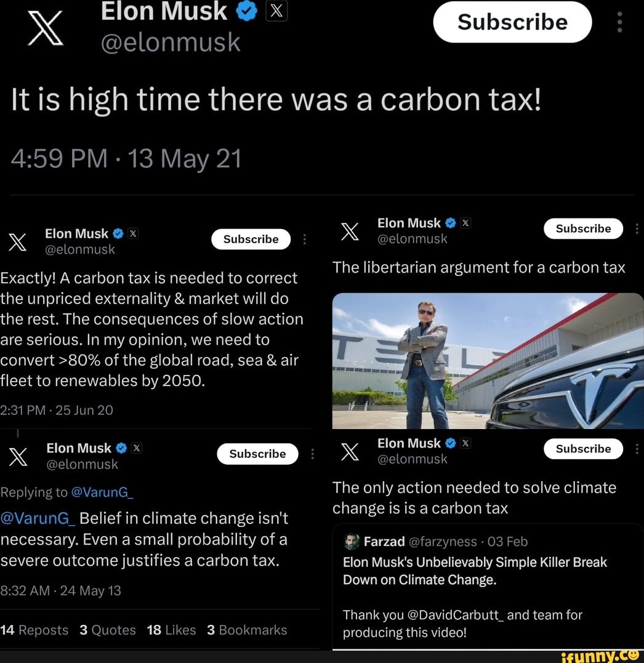Click the X avatar on the @VarunG_ reply tweet
This screenshot has width=644, height=663.
19,457
